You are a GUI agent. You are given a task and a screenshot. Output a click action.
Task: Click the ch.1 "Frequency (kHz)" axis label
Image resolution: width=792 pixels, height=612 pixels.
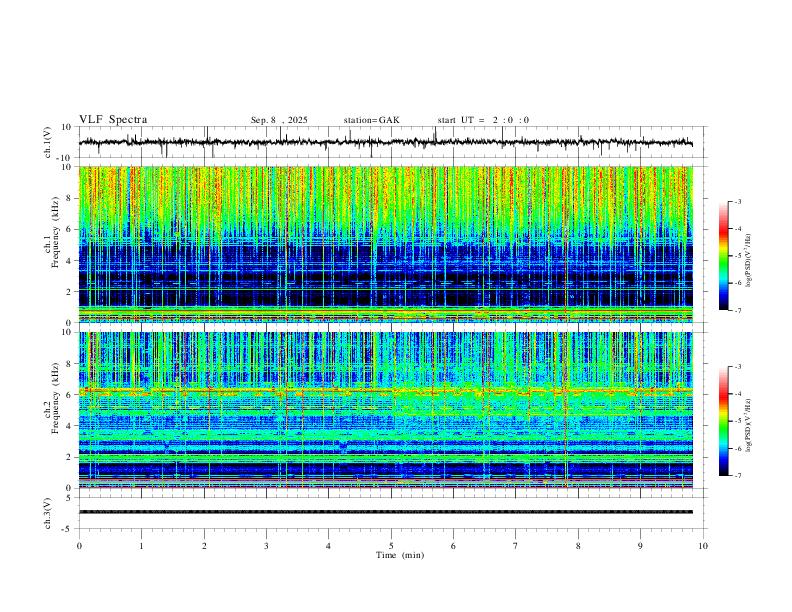click(55, 232)
